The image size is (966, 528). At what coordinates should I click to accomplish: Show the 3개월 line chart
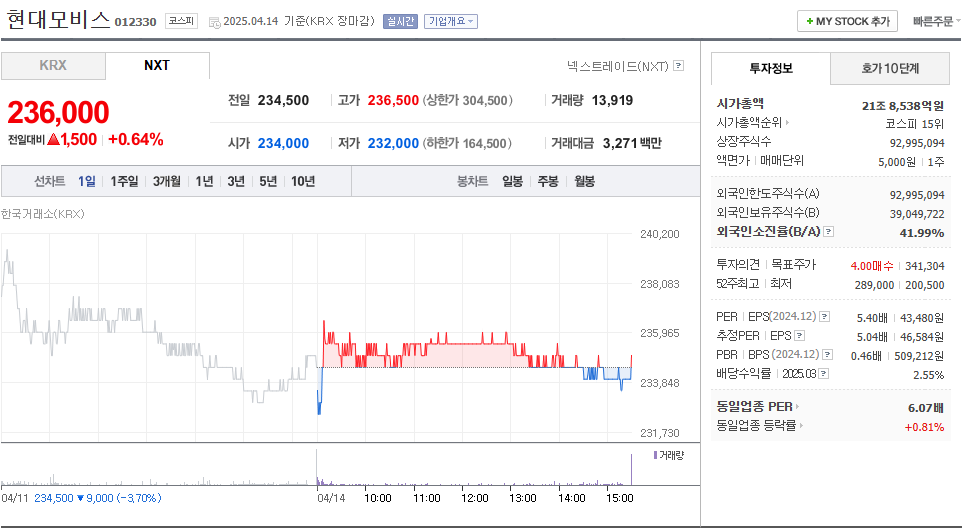pyautogui.click(x=166, y=181)
